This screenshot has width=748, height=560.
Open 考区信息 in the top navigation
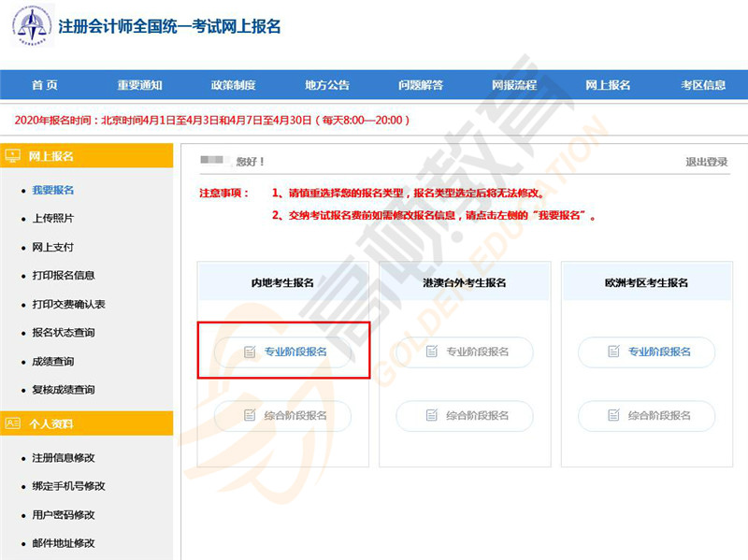(703, 85)
